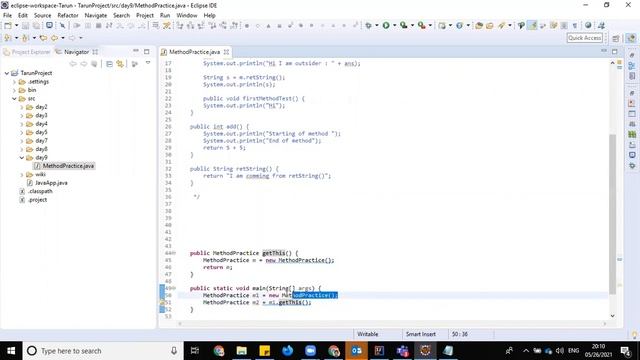Open the File menu
The width and height of the screenshot is (640, 360).
point(7,15)
